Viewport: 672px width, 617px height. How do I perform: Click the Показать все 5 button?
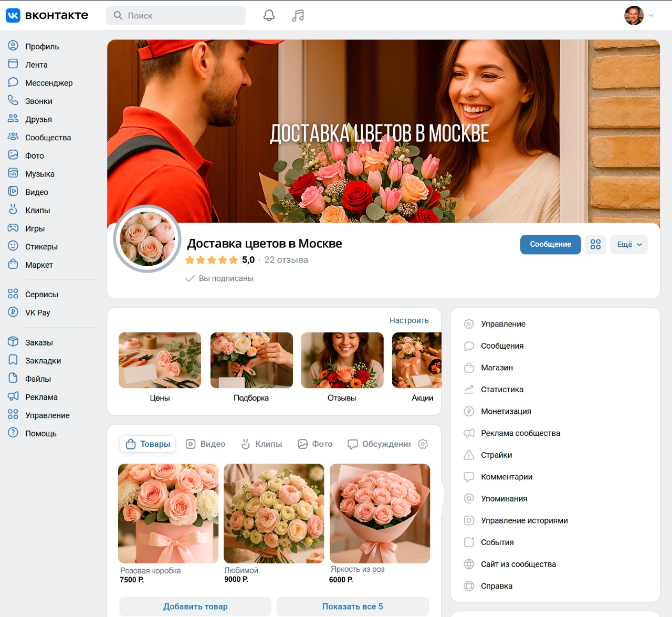click(x=352, y=606)
